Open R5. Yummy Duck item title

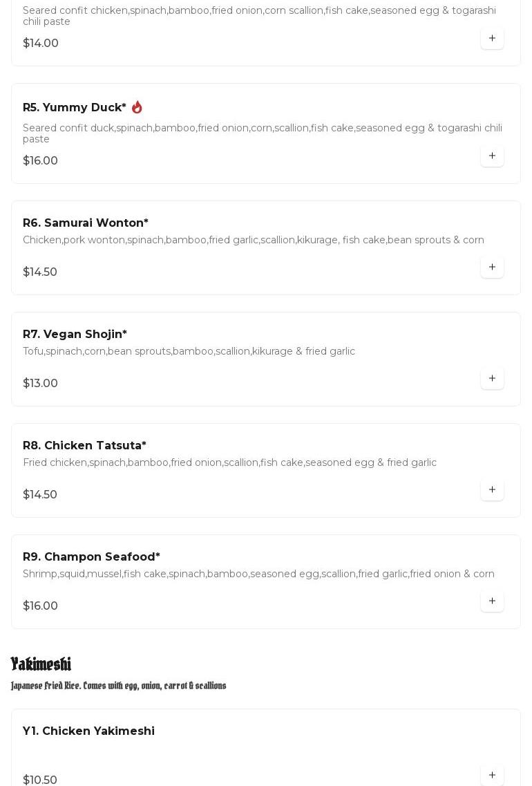pos(75,108)
